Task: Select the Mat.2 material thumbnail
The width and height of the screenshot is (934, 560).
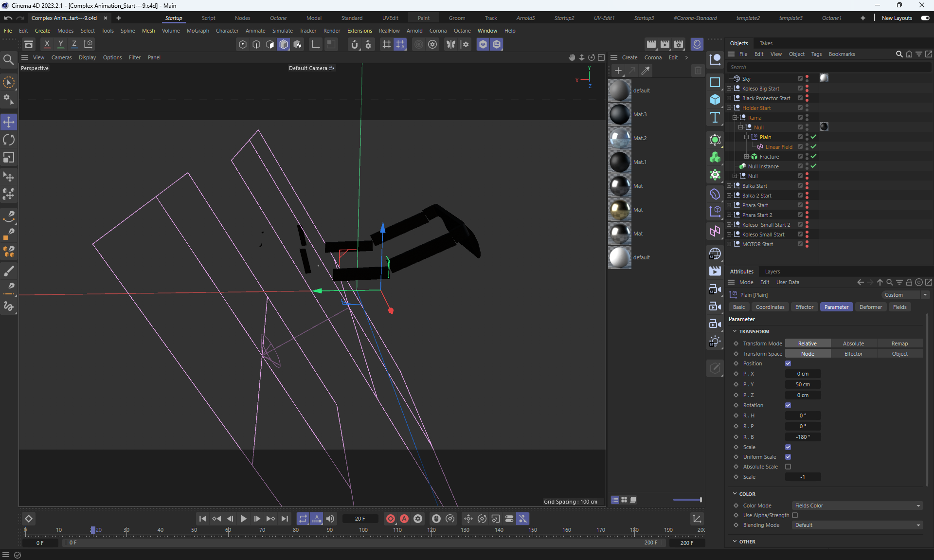Action: pos(620,138)
